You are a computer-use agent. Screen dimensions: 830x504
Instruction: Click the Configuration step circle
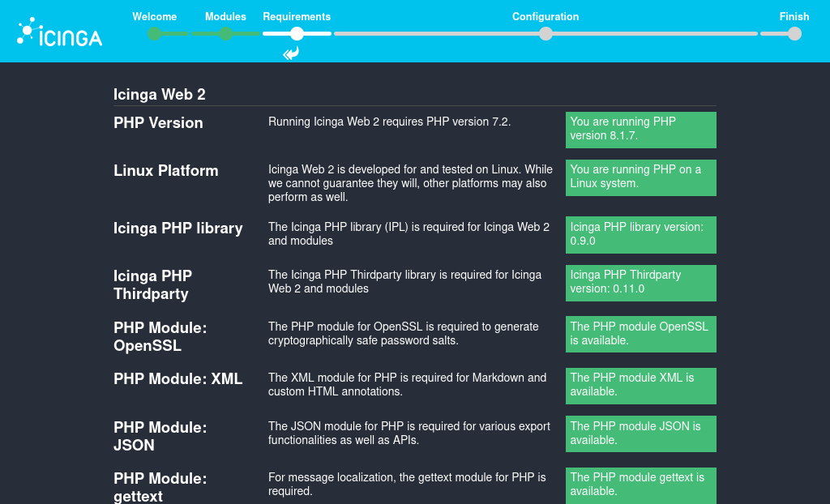545,34
